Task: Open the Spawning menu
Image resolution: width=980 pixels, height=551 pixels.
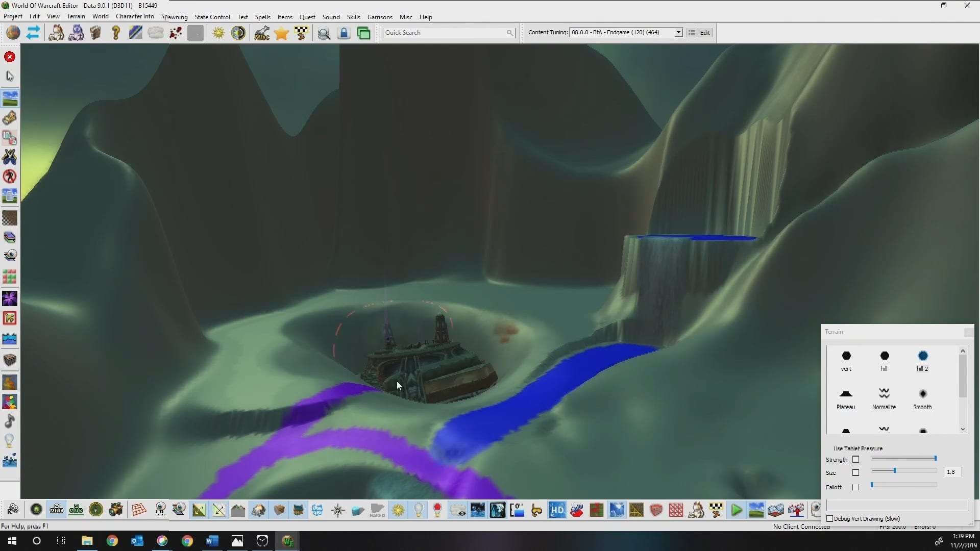Action: point(174,17)
